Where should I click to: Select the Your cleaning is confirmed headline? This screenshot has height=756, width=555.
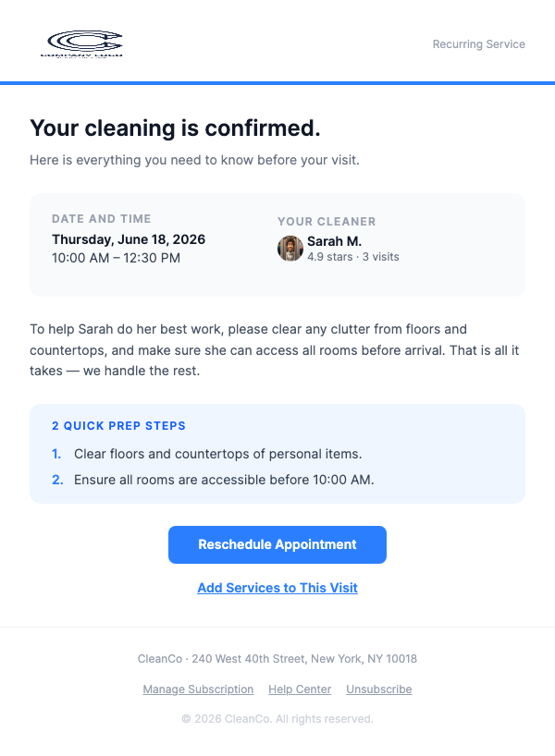(175, 128)
